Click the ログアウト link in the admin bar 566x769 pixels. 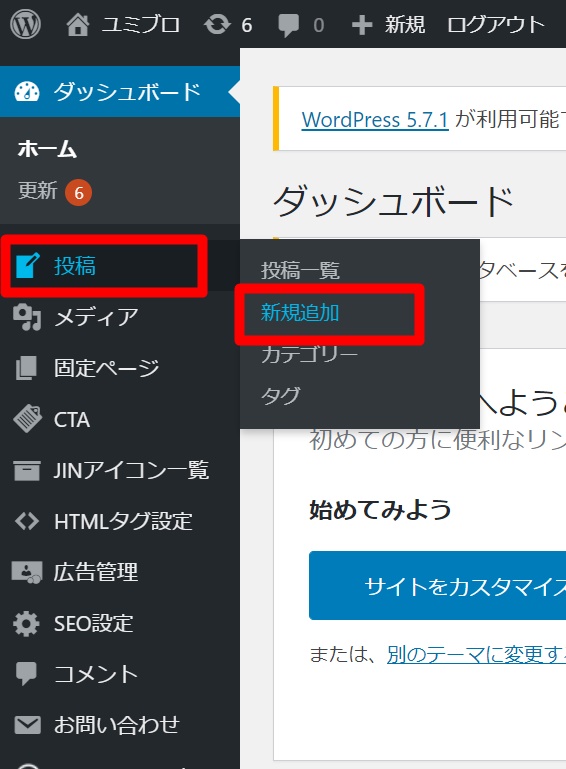pyautogui.click(x=496, y=25)
